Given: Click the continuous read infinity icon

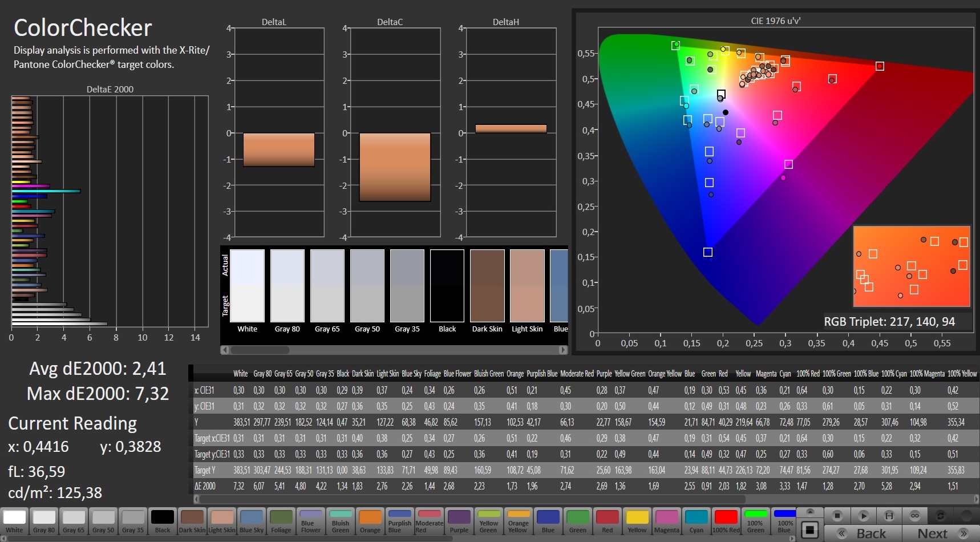Looking at the screenshot, I should [914, 516].
